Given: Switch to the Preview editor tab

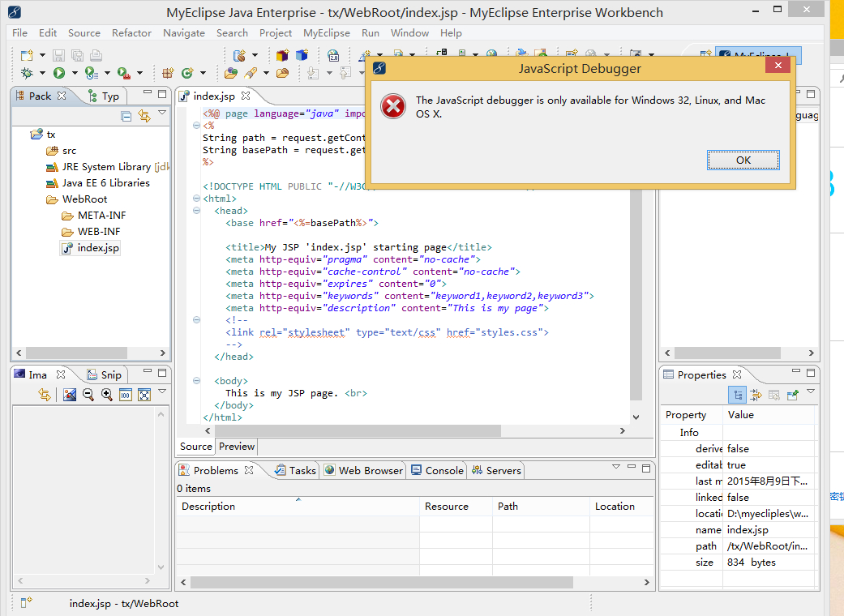Looking at the screenshot, I should pyautogui.click(x=237, y=447).
